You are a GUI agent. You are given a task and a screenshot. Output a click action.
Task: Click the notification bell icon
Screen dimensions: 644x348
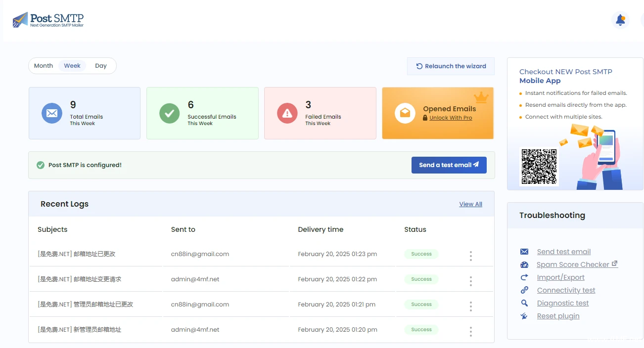(x=620, y=20)
